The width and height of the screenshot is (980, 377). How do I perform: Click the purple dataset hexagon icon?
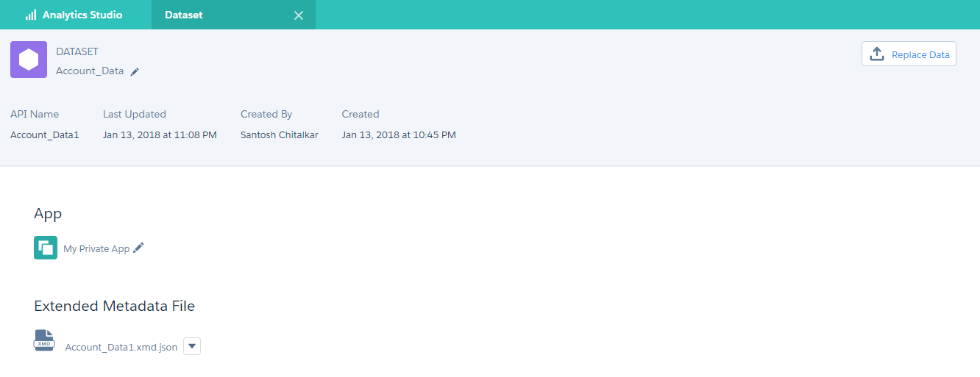pos(29,60)
